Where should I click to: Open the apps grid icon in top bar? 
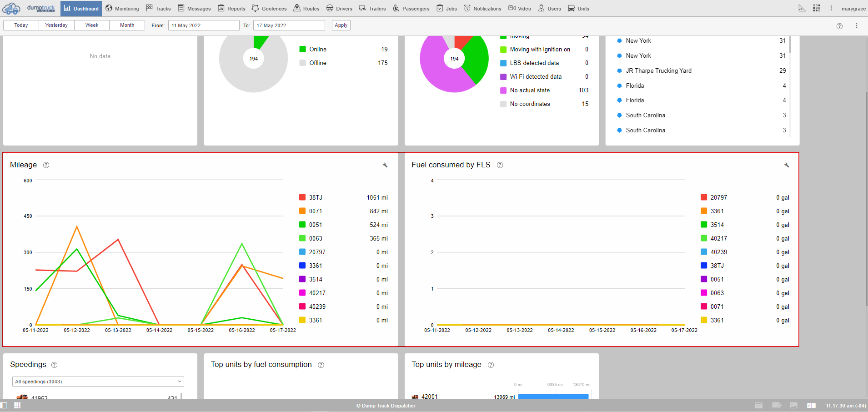coord(817,8)
